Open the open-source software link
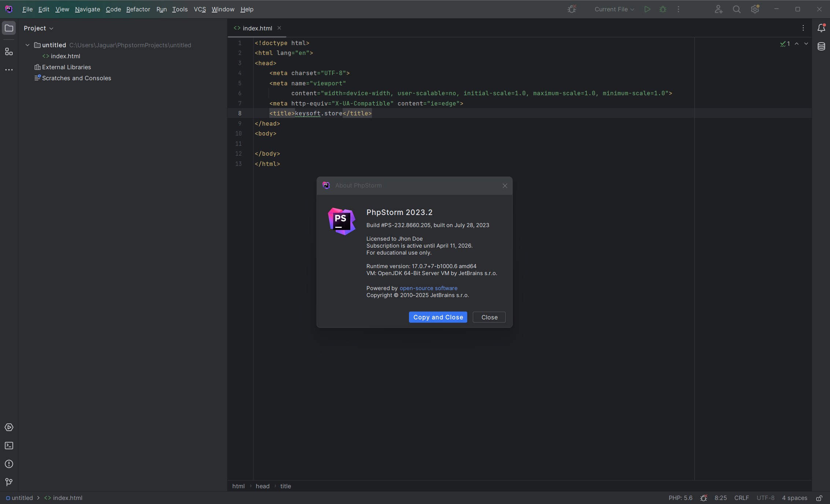 tap(428, 288)
